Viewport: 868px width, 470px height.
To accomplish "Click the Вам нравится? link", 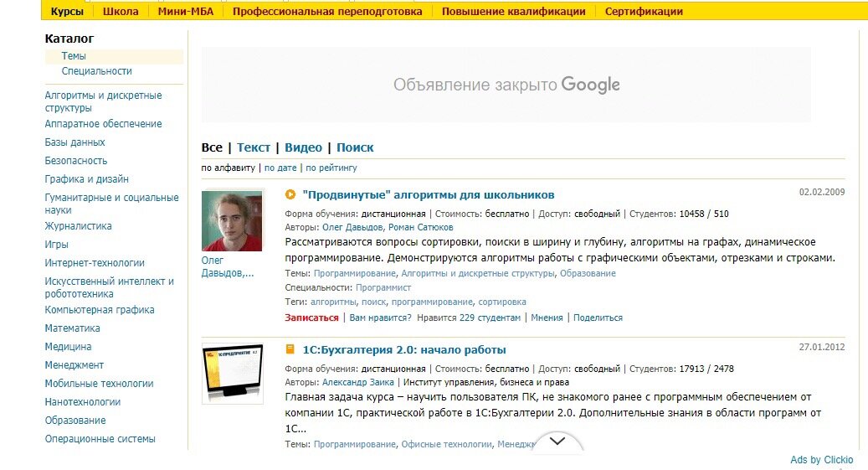I will (380, 318).
